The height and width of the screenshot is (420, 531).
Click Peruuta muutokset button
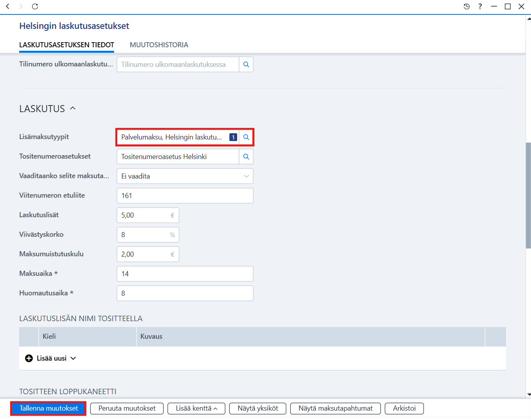coord(127,408)
